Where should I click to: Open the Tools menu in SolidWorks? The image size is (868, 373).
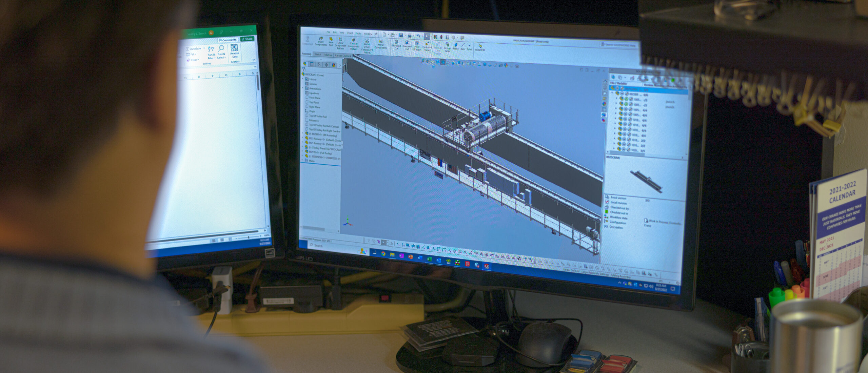[358, 34]
